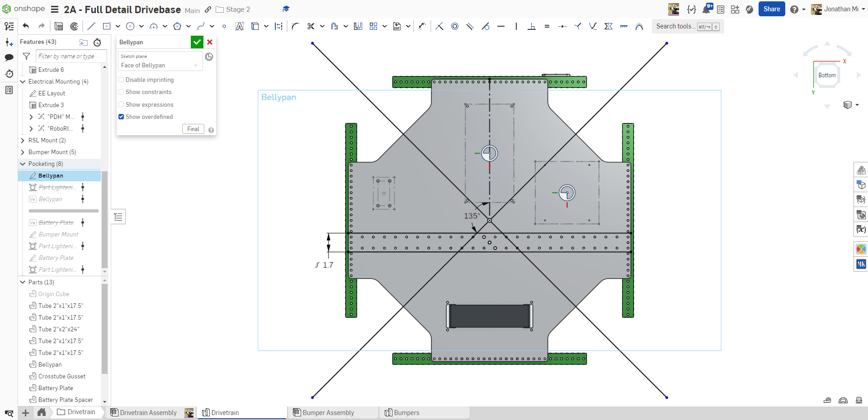The width and height of the screenshot is (868, 420).
Task: Click the Filter by name or type field
Action: (x=71, y=56)
